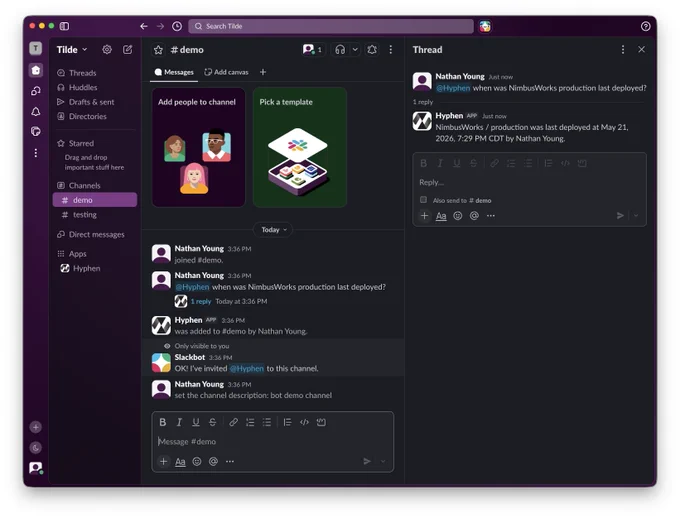Add a new tab with plus
This screenshot has width=680, height=518.
pyautogui.click(x=263, y=72)
